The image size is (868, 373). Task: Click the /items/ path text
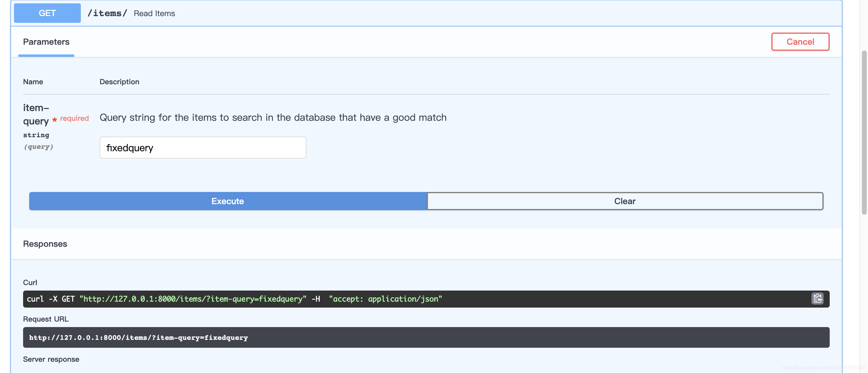click(x=107, y=13)
